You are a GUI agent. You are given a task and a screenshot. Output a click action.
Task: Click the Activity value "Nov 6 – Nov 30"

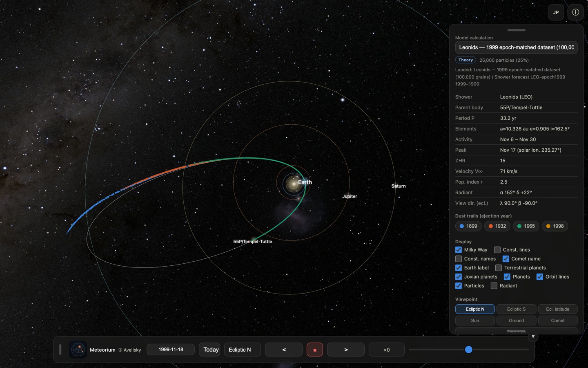coord(518,139)
